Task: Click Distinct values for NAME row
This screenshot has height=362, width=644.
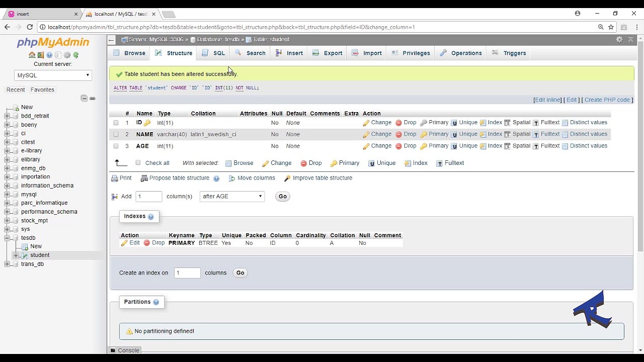Action: 585,134
